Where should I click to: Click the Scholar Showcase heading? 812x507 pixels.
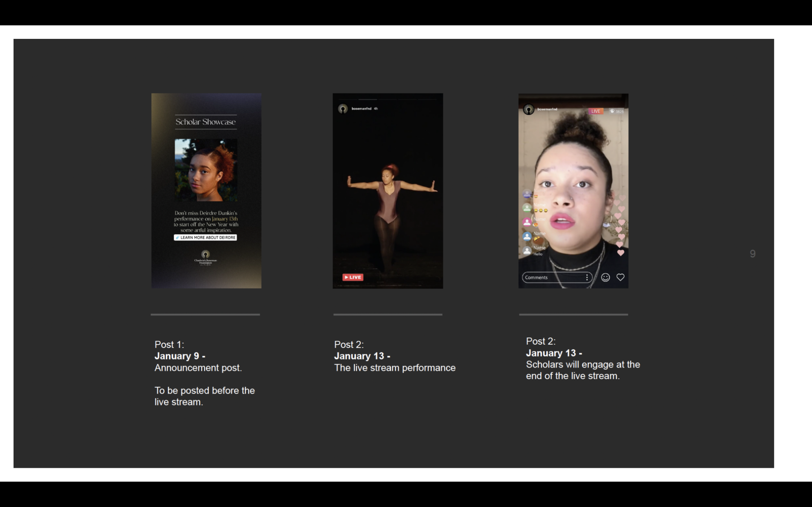(x=205, y=122)
